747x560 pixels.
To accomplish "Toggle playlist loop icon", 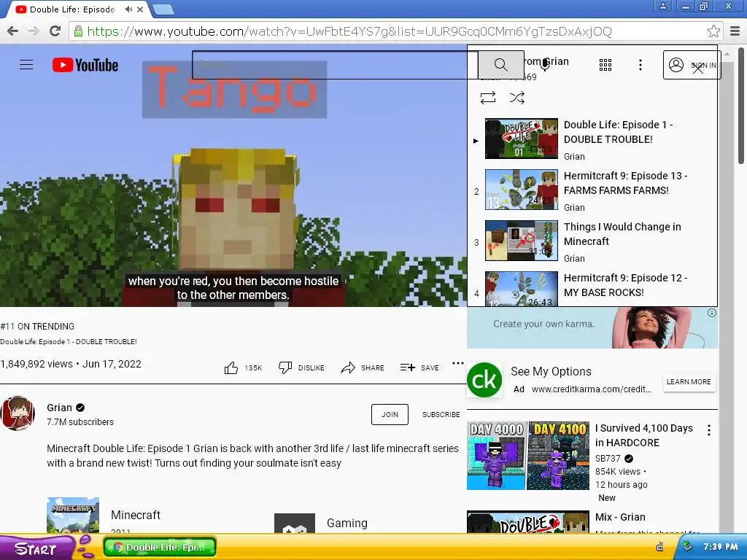I will pos(488,98).
